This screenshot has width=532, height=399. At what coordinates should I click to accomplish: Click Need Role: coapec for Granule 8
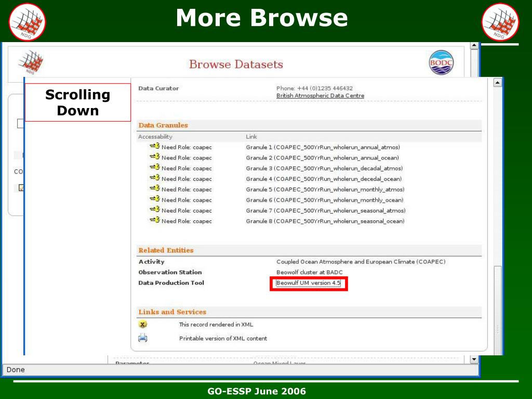[x=187, y=221]
